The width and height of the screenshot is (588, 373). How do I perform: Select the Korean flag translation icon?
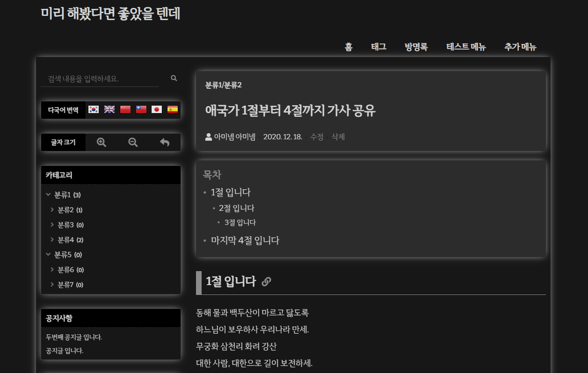pos(94,109)
